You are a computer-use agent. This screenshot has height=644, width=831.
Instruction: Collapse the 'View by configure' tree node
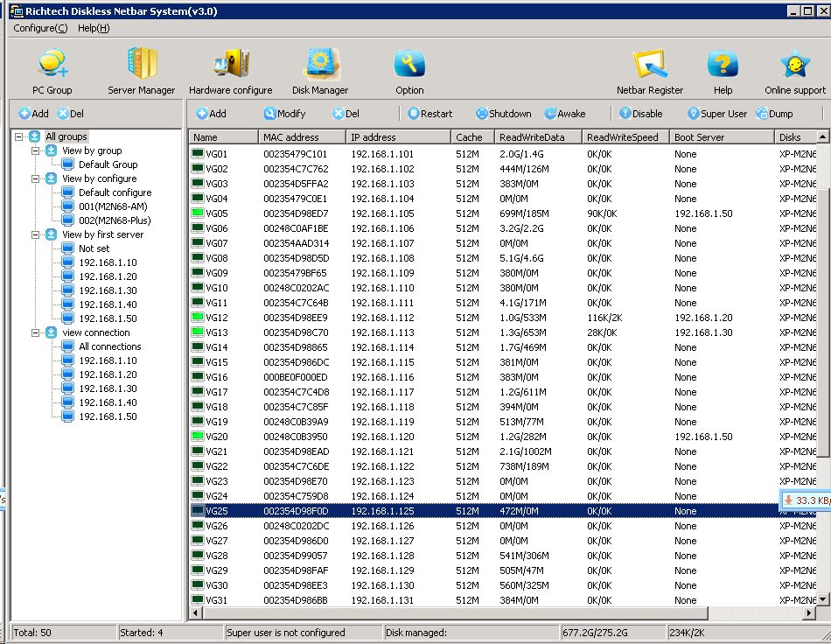coord(36,178)
